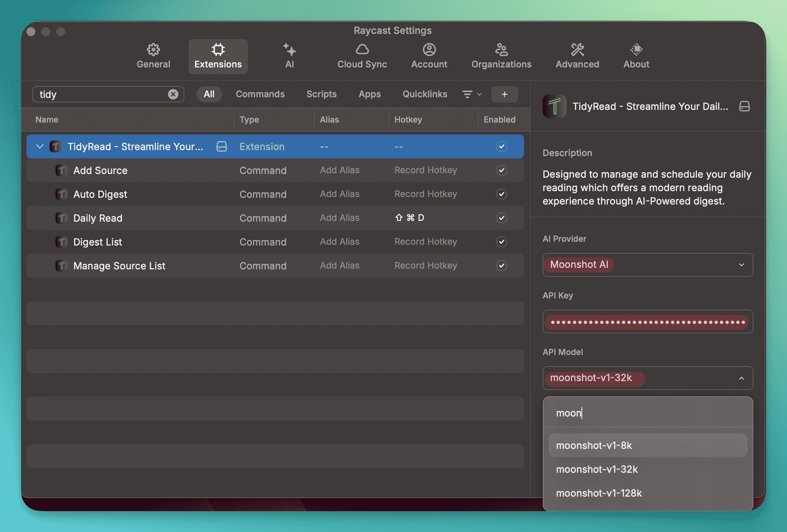Switch to the Quicklinks filter

[425, 94]
